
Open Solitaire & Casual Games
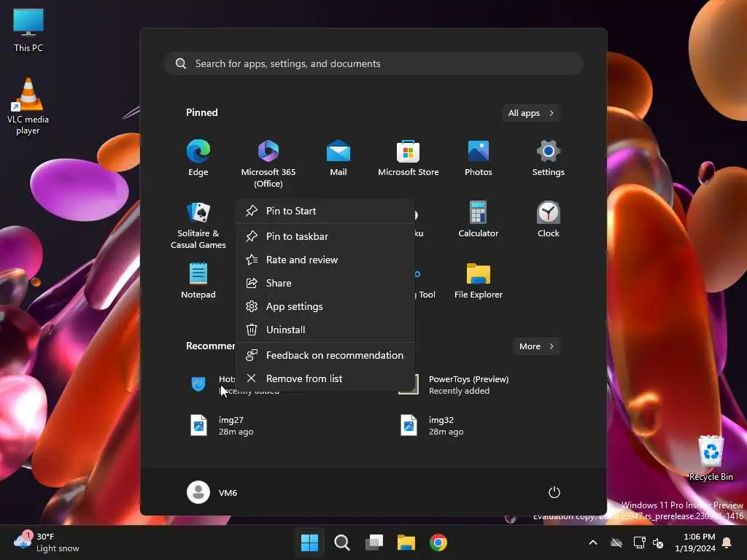(x=198, y=225)
